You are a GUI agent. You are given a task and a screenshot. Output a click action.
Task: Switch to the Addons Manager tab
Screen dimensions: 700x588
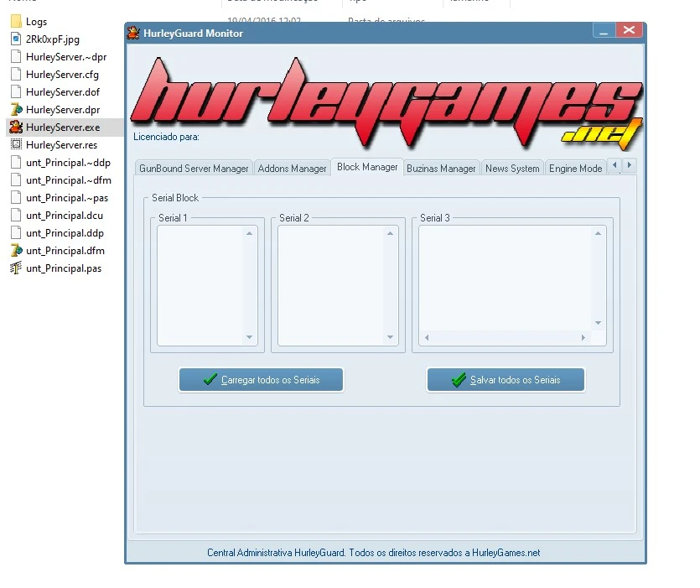[x=292, y=169]
